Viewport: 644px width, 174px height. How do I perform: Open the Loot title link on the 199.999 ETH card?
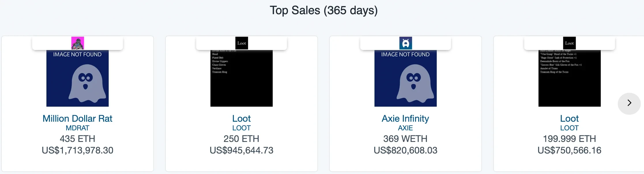pos(569,119)
